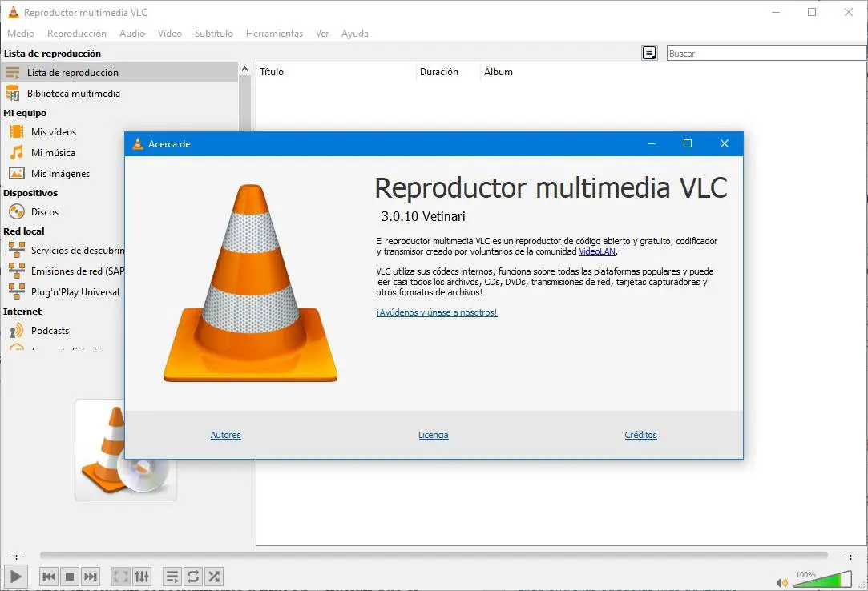Viewport: 868px width, 591px height.
Task: Open Mis vídeos in sidebar
Action: (54, 131)
